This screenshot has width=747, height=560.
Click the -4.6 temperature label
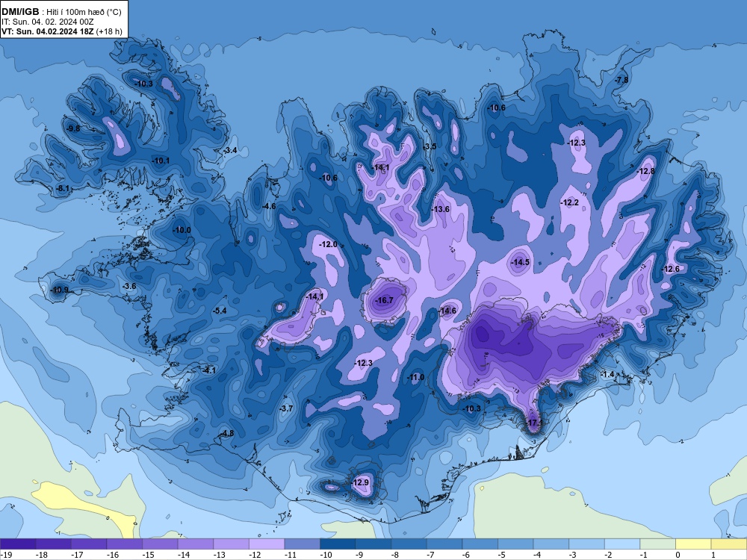coord(269,206)
